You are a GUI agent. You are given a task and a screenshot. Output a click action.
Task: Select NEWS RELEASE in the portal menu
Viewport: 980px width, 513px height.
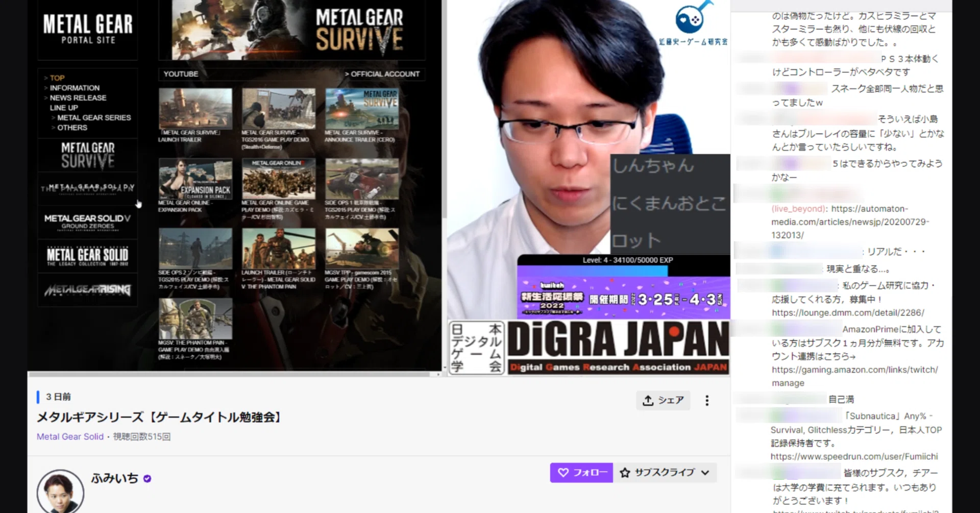click(x=78, y=97)
